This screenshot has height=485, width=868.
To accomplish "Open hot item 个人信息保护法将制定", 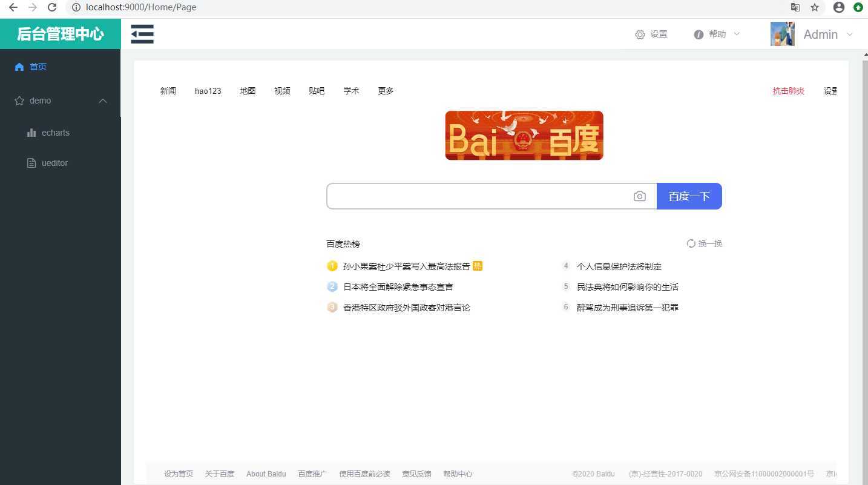I will pos(619,266).
